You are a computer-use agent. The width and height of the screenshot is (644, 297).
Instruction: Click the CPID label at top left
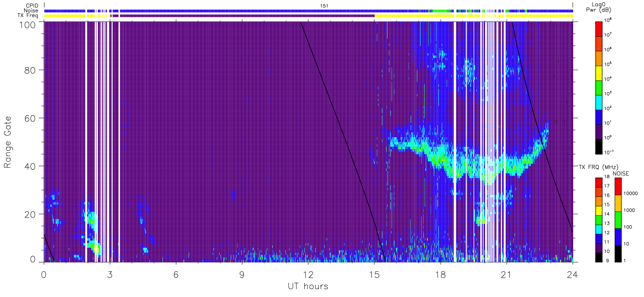(x=31, y=6)
